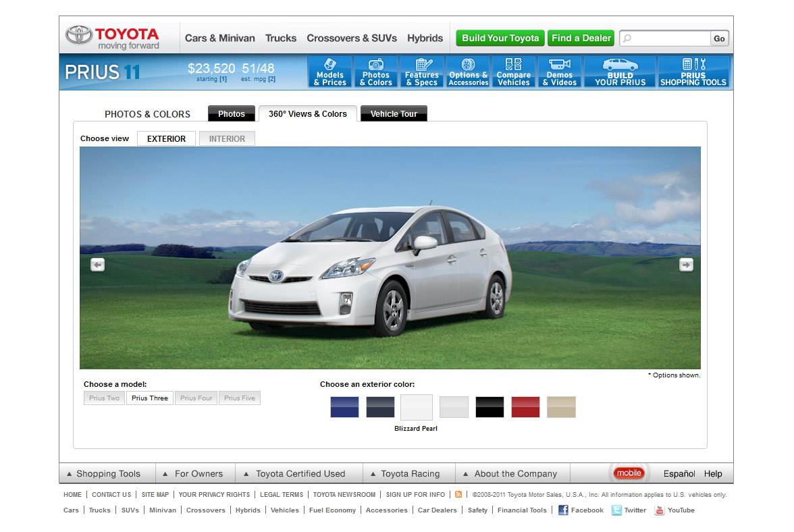
Task: Click the mobile badge icon
Action: click(x=629, y=473)
